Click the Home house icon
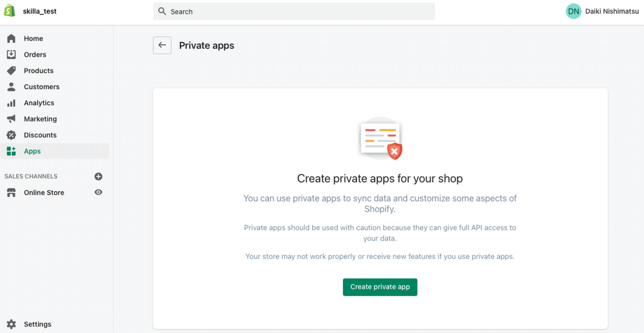Screen dimensions: 644x333 pos(11,39)
